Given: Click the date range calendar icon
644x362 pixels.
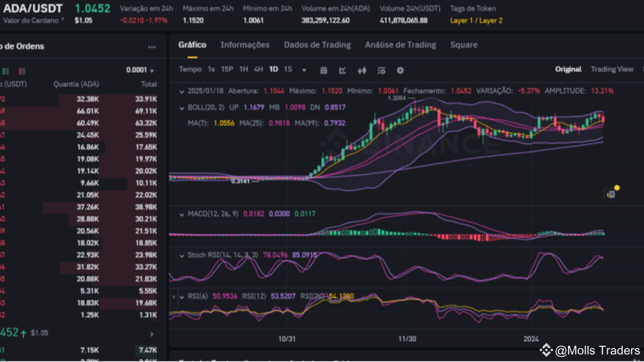Looking at the screenshot, I should tap(324, 71).
